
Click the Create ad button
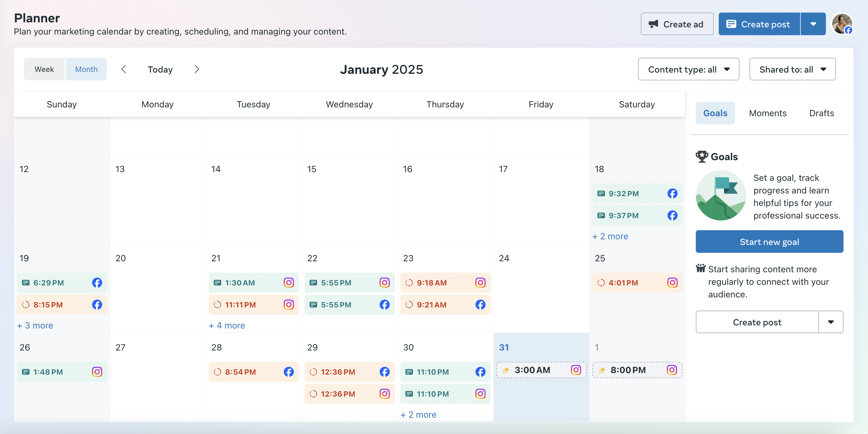[677, 24]
